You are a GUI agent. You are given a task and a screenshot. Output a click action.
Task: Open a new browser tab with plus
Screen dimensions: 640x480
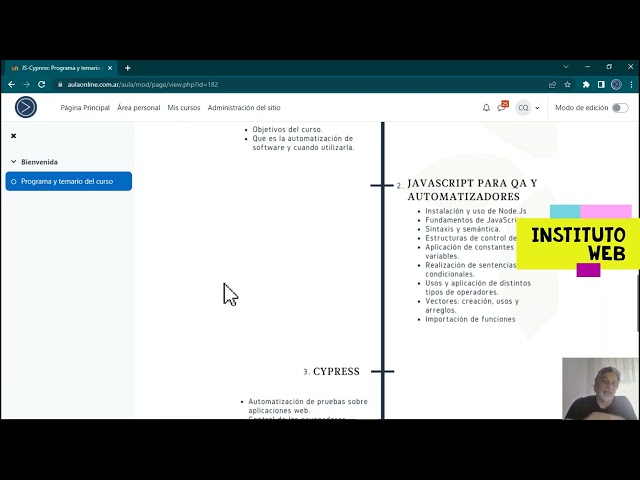(x=128, y=68)
